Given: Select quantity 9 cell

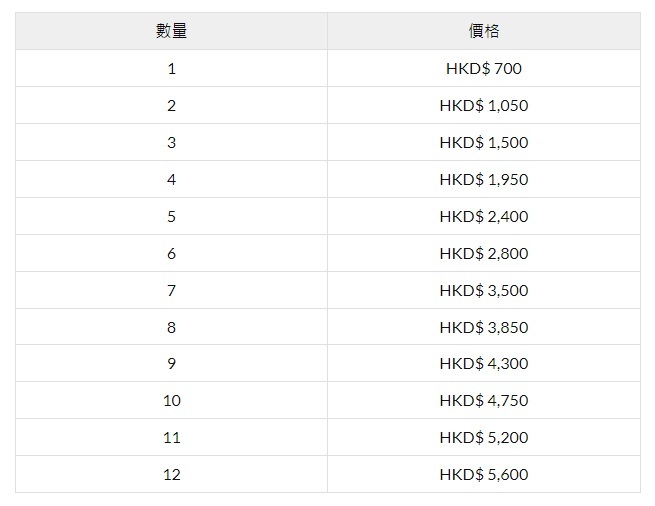Looking at the screenshot, I should click(x=171, y=364).
